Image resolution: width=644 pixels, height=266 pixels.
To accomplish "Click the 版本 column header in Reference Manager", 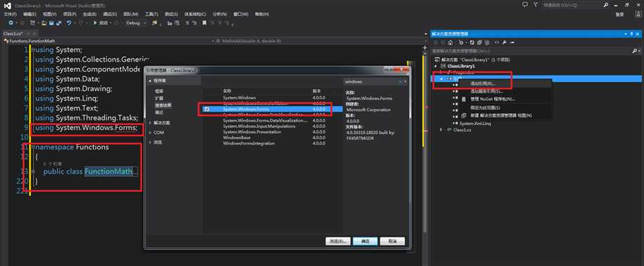I will point(317,91).
